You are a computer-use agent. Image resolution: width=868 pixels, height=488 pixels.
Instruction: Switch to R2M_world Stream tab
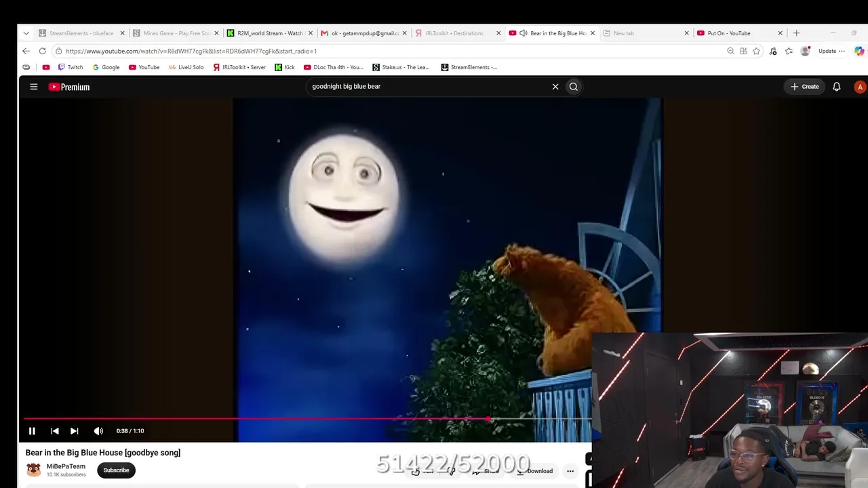(270, 33)
